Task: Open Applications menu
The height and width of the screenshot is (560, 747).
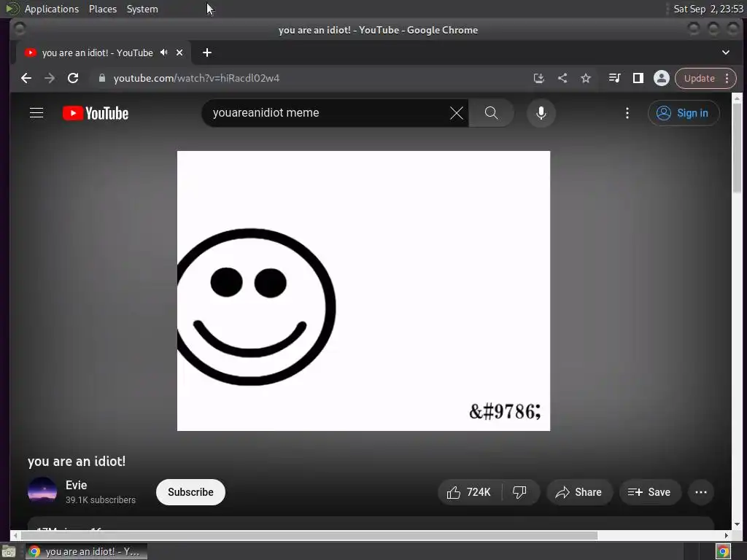Action: (x=52, y=9)
